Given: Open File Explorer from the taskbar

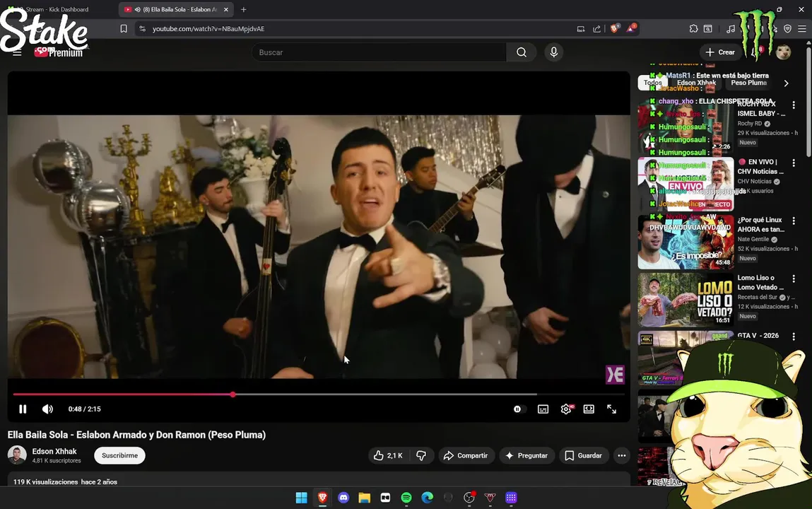Looking at the screenshot, I should [x=365, y=498].
